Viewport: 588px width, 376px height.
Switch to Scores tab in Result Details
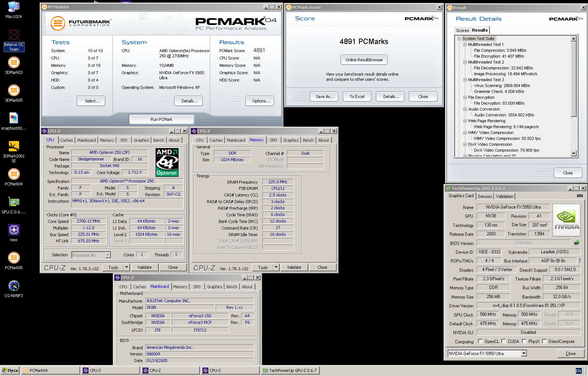click(x=462, y=30)
